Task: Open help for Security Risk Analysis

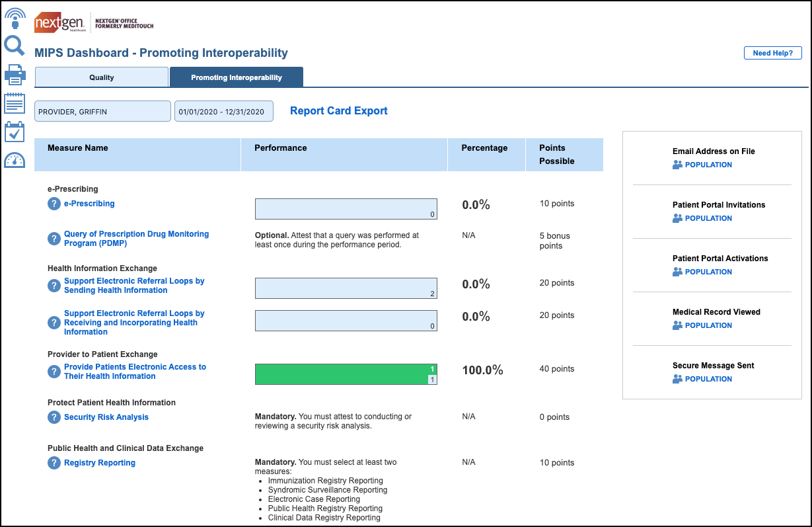Action: [x=54, y=417]
